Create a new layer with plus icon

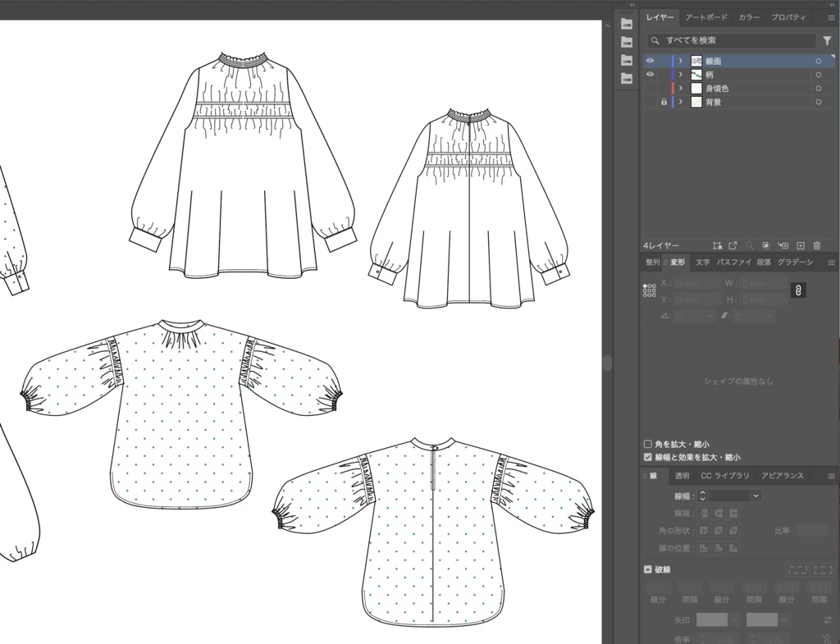pos(801,245)
